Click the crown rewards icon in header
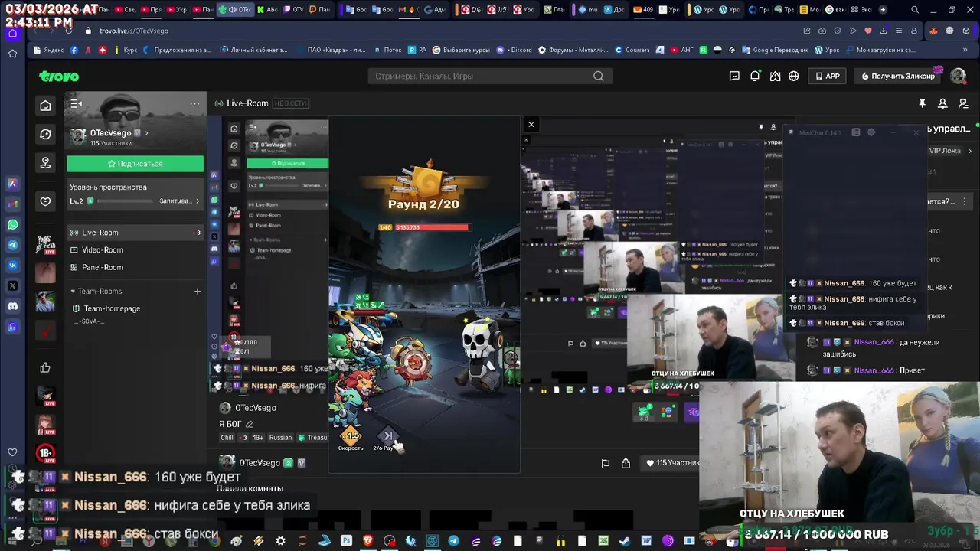The width and height of the screenshot is (980, 551). point(775,77)
